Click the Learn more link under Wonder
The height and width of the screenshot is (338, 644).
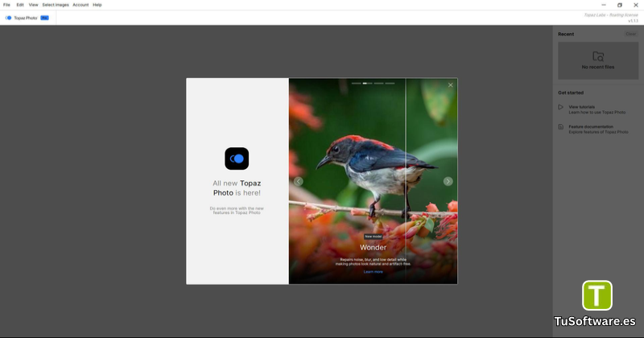373,272
